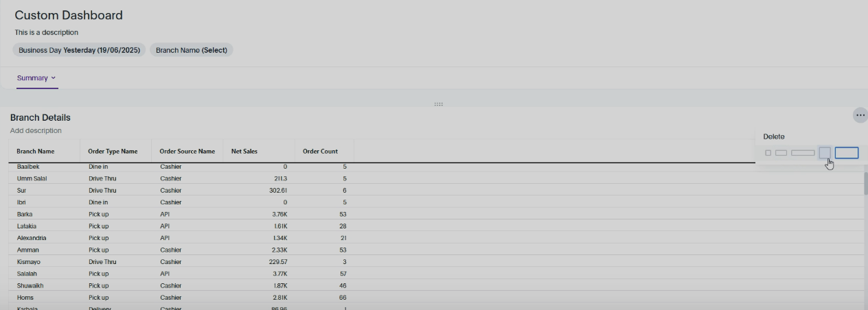Select the Baalbek row branch cell
This screenshot has height=310, width=868.
coord(28,167)
